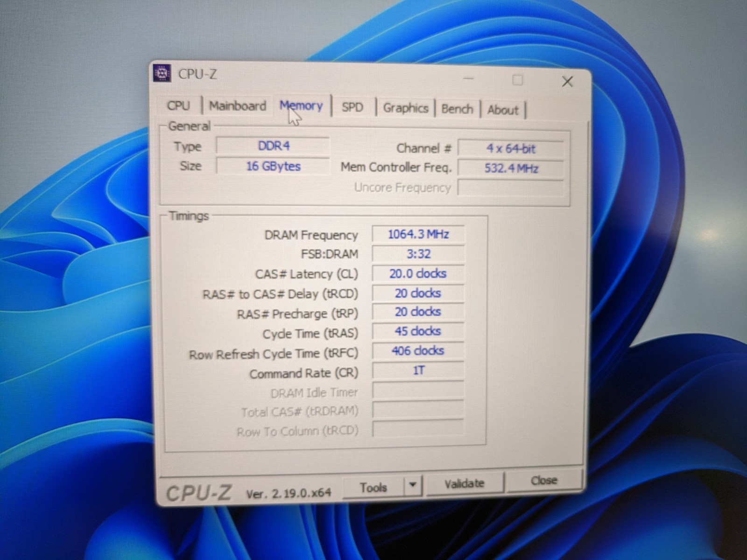Expand the Tools dropdown arrow

tap(413, 485)
